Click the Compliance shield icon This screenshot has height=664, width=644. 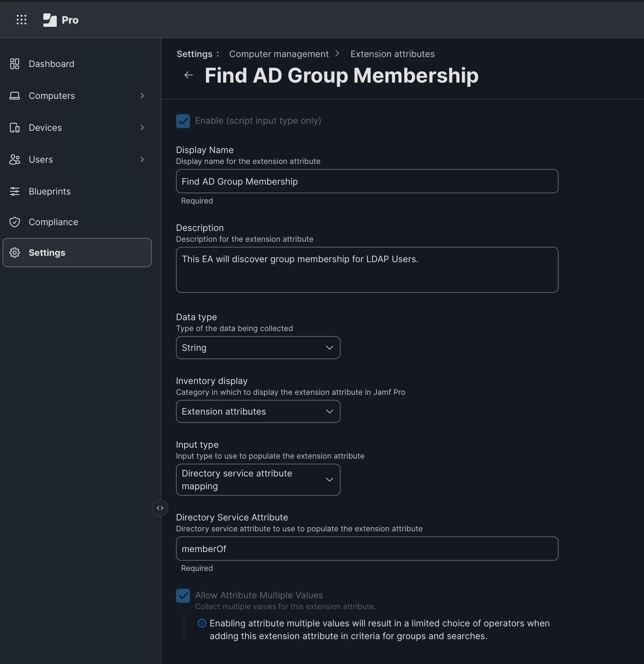click(15, 222)
